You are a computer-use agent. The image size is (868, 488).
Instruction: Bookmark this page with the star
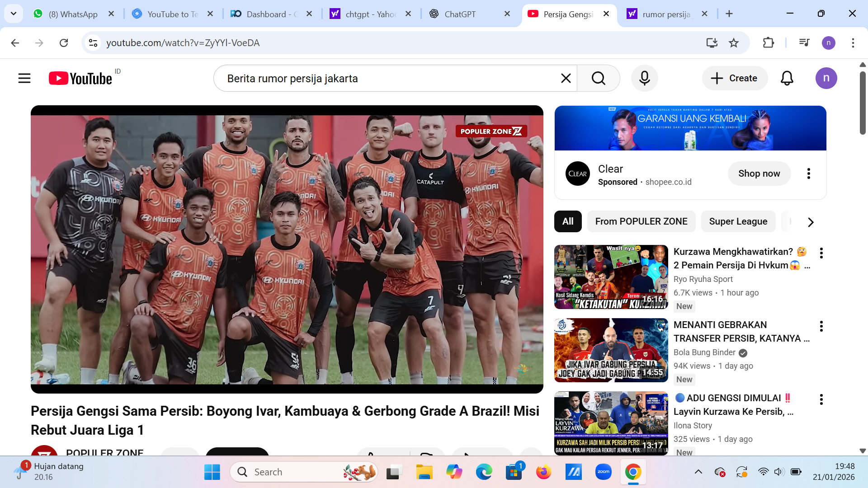coord(734,42)
